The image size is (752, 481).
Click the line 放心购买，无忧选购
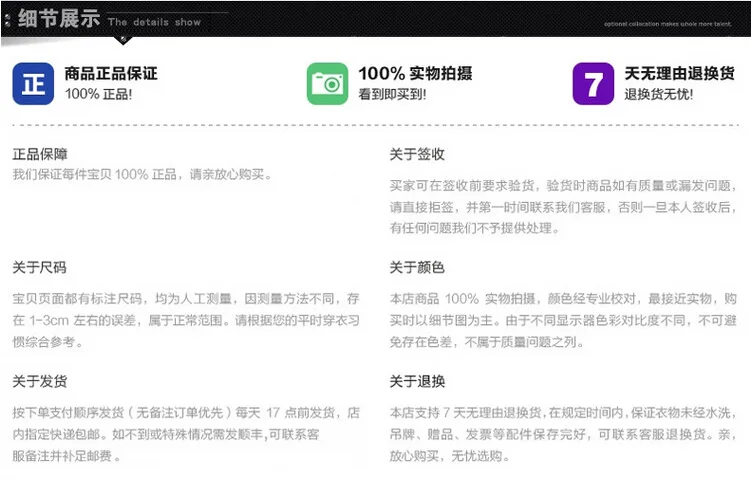[449, 456]
